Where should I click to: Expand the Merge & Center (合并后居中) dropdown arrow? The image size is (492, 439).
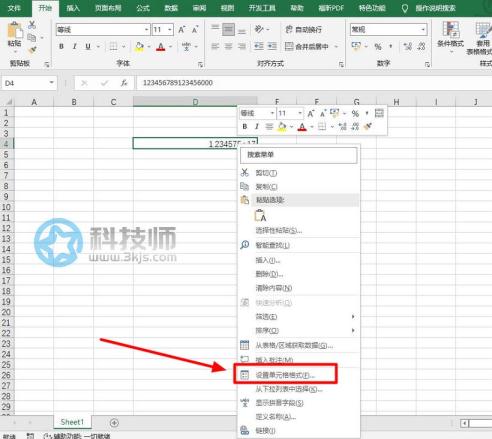click(336, 46)
